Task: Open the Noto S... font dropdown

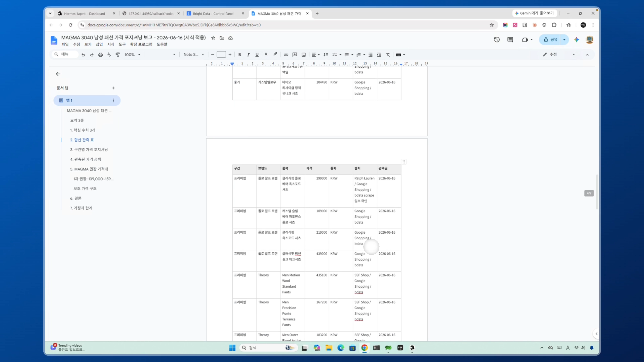Action: click(193, 55)
